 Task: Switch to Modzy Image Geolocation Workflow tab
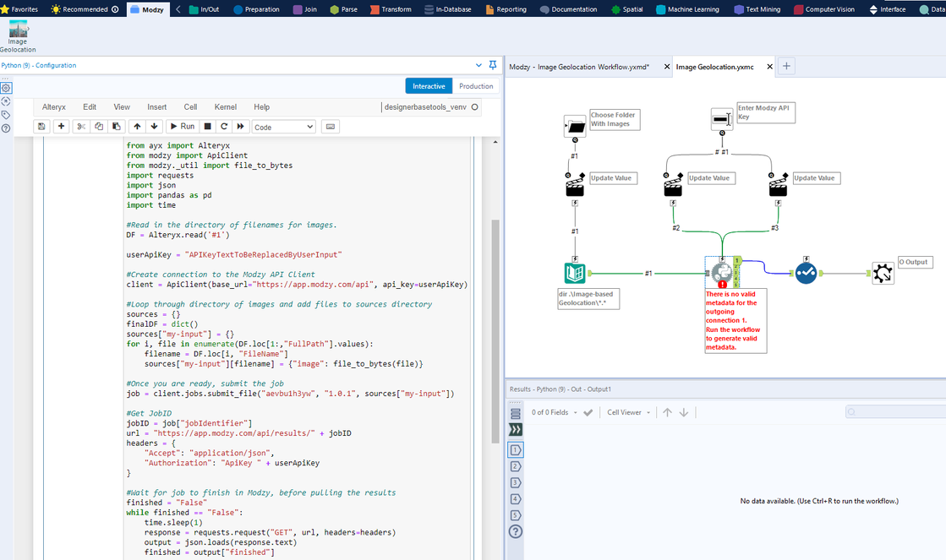(579, 66)
